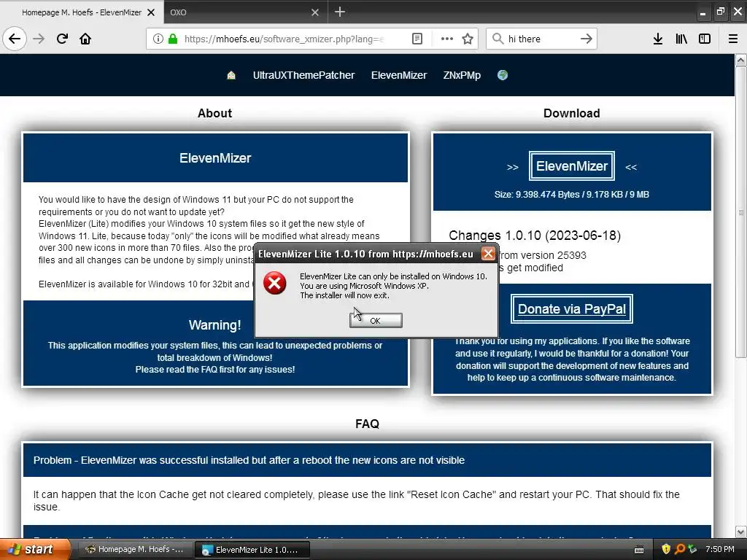
Task: Close the OXO tab
Action: [x=315, y=12]
